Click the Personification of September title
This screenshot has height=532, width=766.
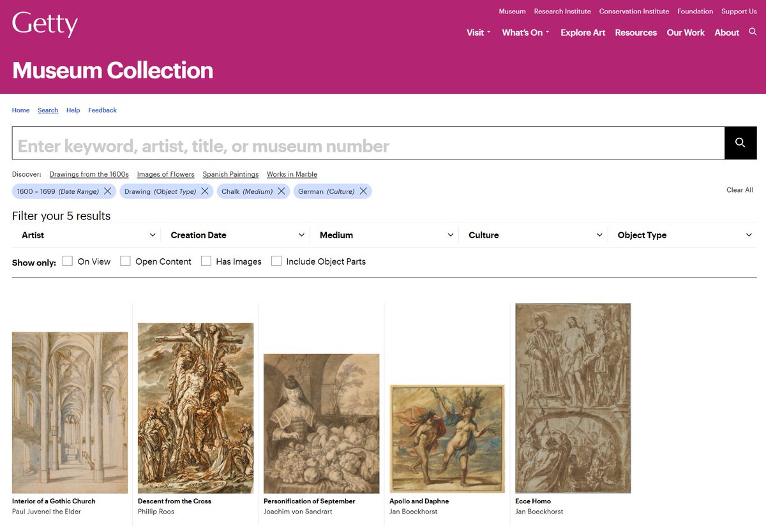(x=310, y=501)
